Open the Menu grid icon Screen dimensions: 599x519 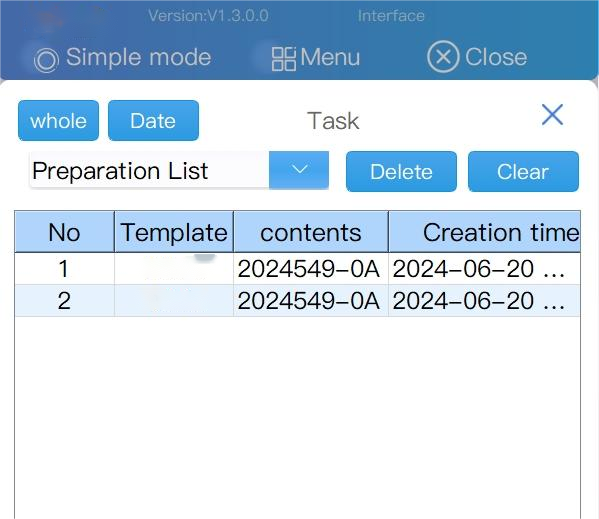(283, 59)
